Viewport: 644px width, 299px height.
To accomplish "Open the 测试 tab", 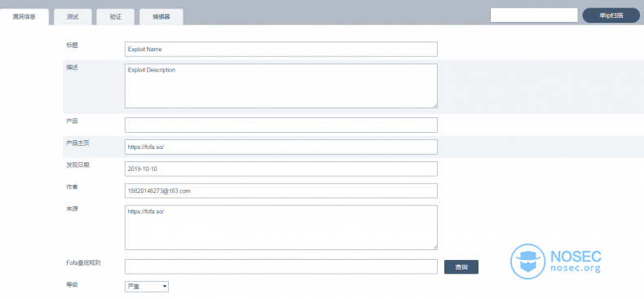I will click(x=73, y=17).
